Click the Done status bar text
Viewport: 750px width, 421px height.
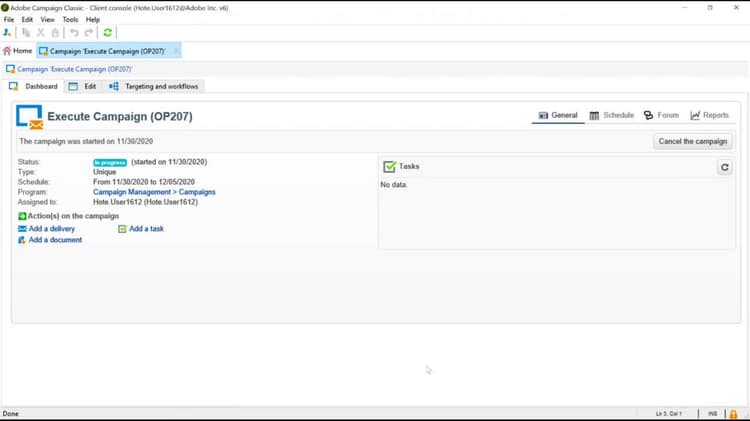point(11,414)
